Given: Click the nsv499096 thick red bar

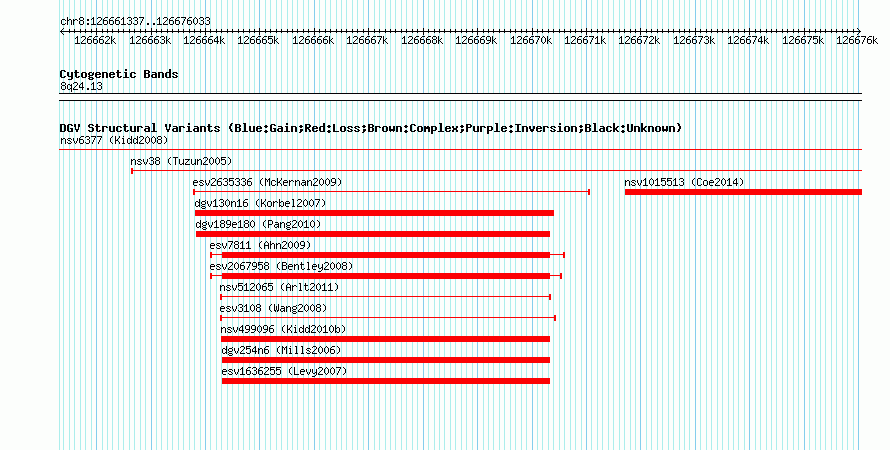Looking at the screenshot, I should pyautogui.click(x=385, y=339).
